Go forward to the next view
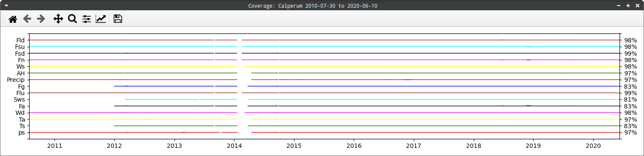This screenshot has height=156, width=644. click(x=41, y=19)
